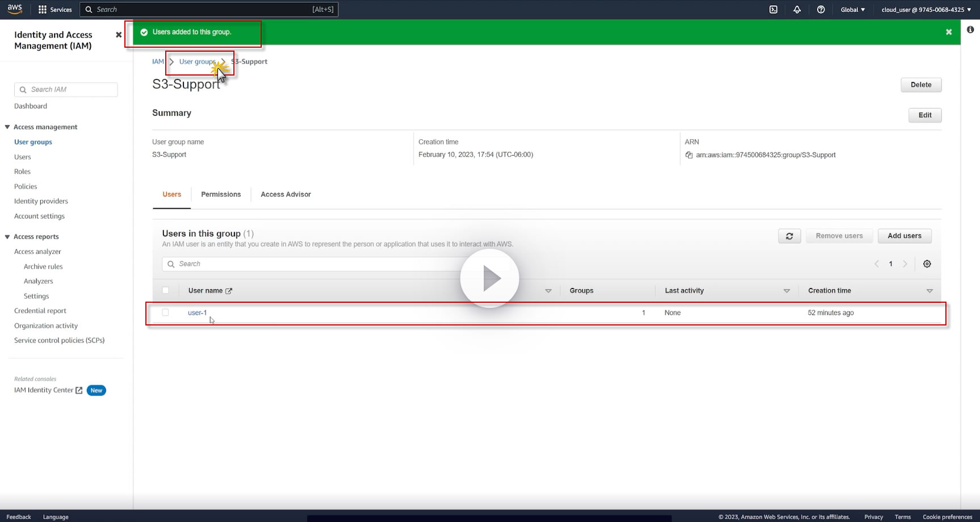Viewport: 980px width, 522px height.
Task: Open Credential report in sidebar
Action: click(40, 311)
